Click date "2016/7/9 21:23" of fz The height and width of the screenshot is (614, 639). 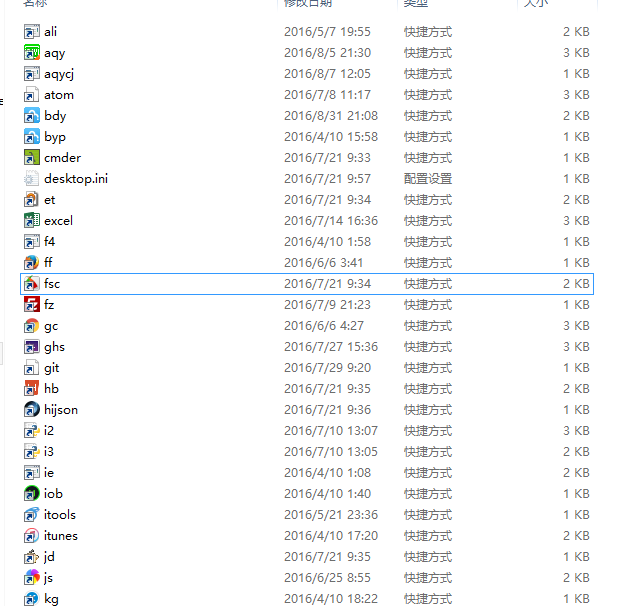click(327, 304)
